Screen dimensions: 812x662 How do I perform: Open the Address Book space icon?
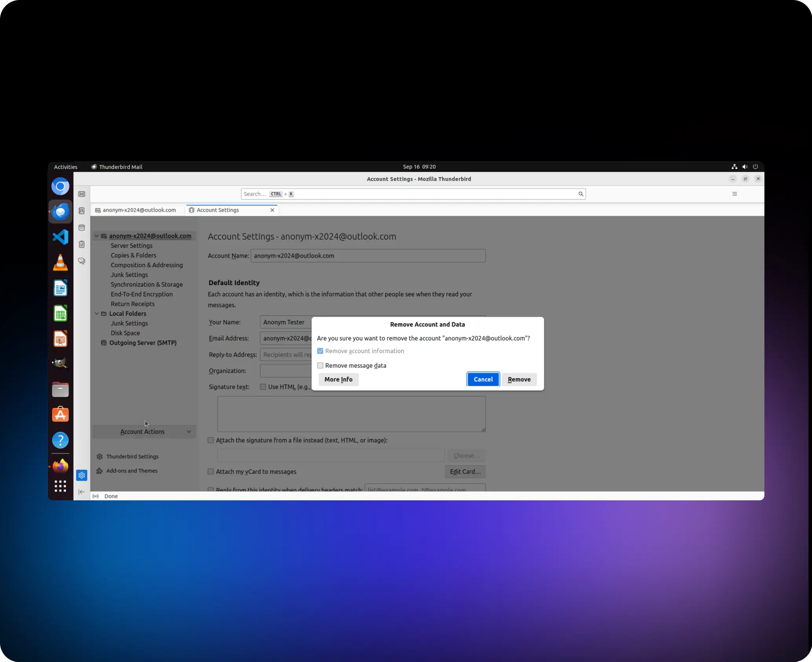pyautogui.click(x=82, y=211)
